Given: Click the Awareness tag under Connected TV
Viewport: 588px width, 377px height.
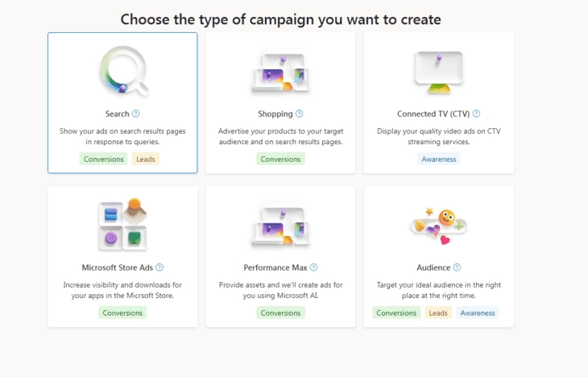Looking at the screenshot, I should [x=439, y=159].
